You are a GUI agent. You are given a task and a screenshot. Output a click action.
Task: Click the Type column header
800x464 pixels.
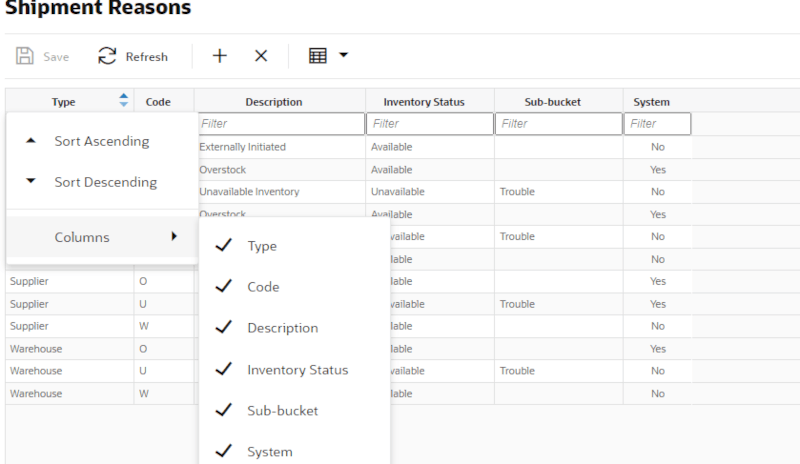click(x=63, y=102)
